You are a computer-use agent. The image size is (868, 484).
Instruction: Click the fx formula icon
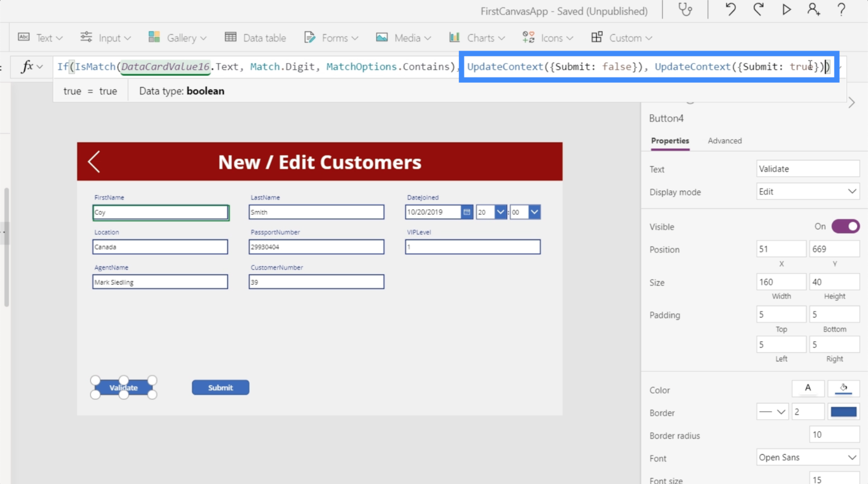[27, 66]
